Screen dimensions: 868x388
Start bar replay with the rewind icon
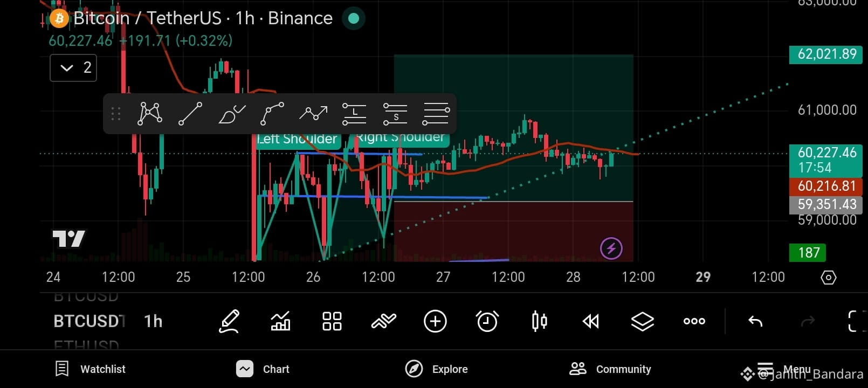(591, 322)
